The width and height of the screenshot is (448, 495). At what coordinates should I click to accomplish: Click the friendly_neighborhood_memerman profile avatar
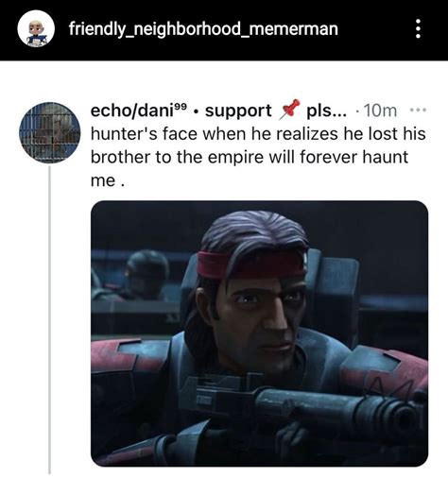36,28
